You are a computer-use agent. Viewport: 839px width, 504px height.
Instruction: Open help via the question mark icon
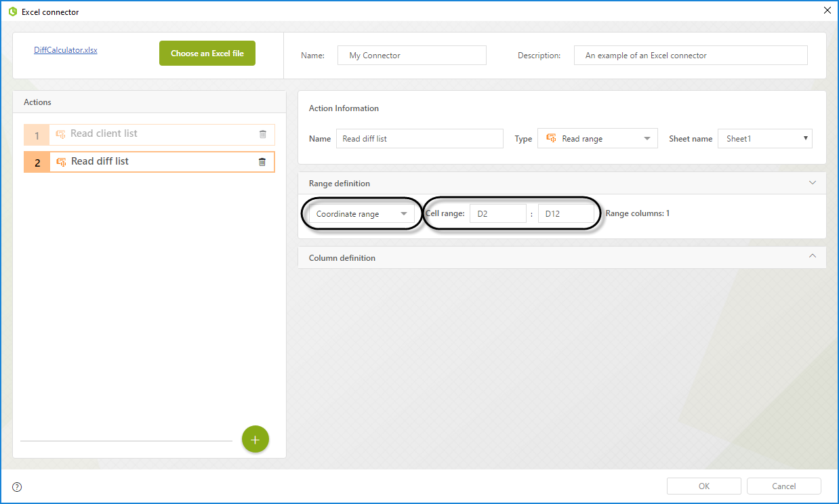[17, 486]
